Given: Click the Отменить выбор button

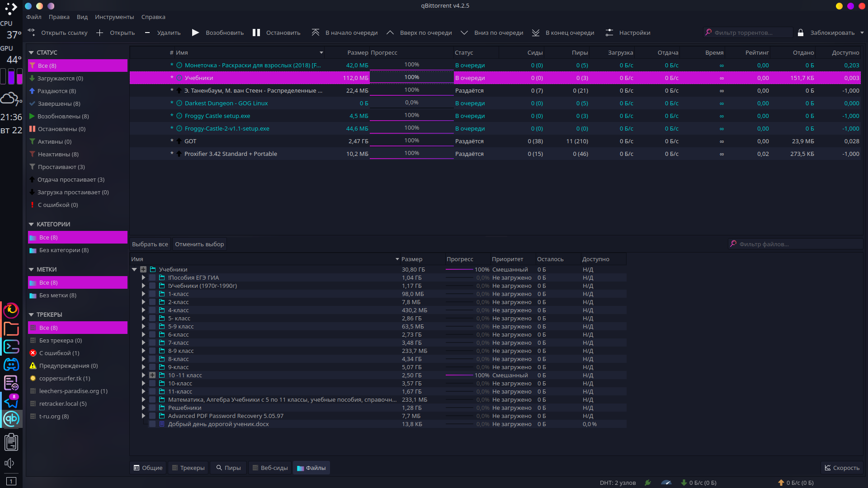Looking at the screenshot, I should point(199,244).
